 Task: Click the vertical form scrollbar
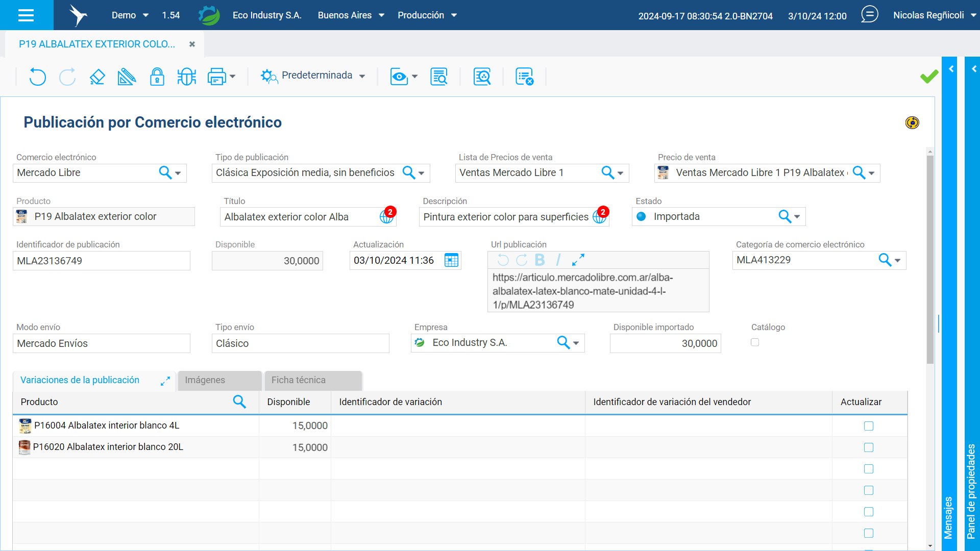[x=930, y=259]
